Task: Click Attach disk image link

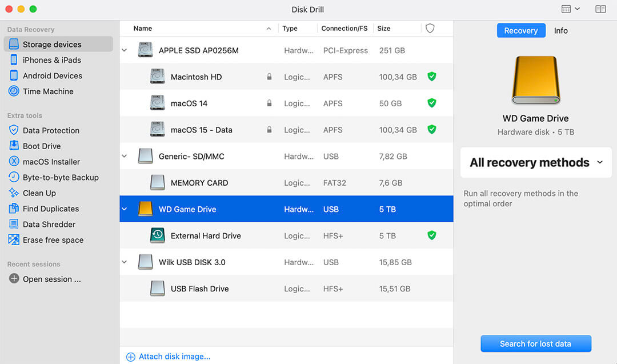Action: (169, 357)
